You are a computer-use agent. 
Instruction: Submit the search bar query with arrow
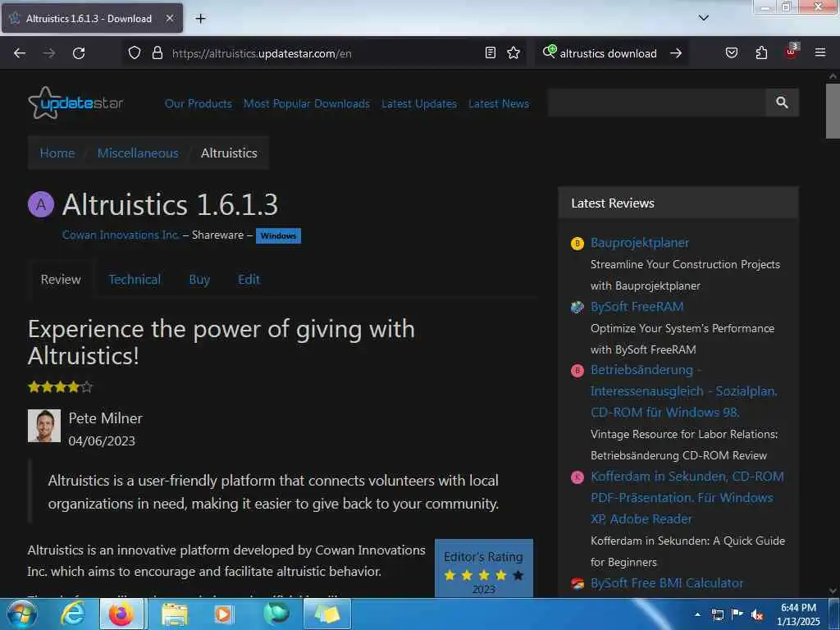[676, 53]
